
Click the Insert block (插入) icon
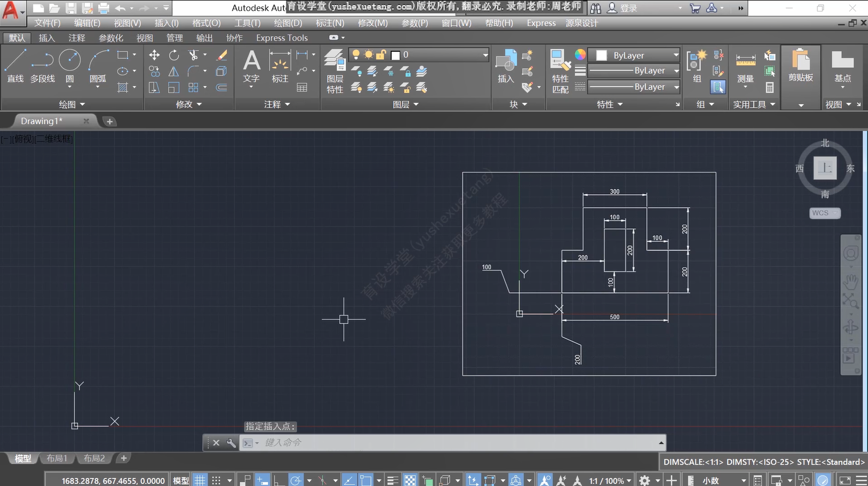pos(506,66)
